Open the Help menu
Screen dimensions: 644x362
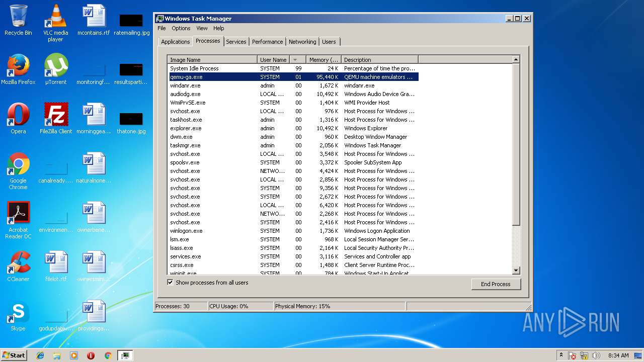(x=218, y=28)
